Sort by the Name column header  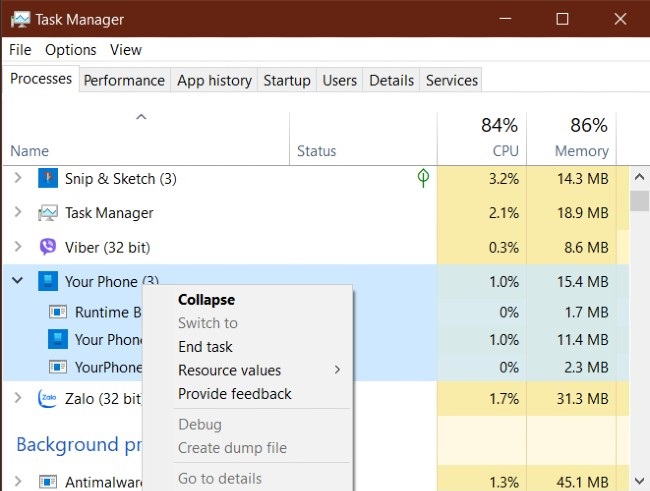tap(29, 151)
